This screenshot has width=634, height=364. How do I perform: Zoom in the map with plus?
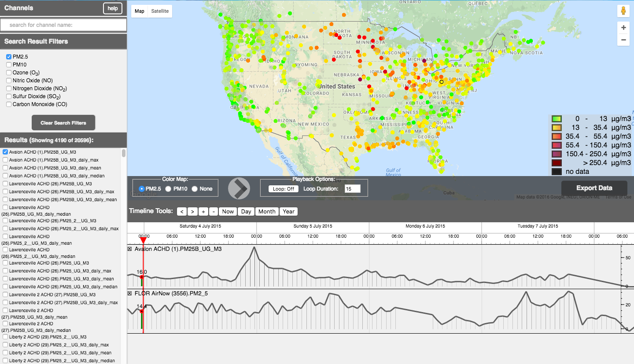tap(623, 28)
